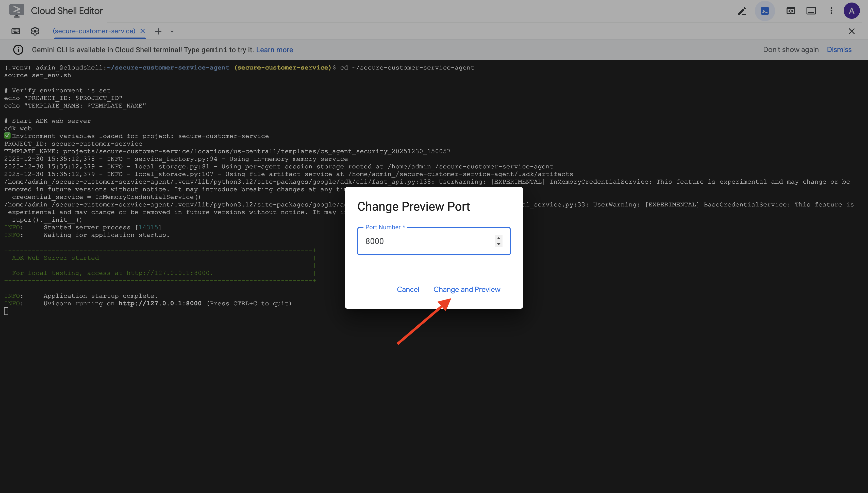Add a new terminal tab with plus
This screenshot has height=493, width=868.
[x=158, y=31]
